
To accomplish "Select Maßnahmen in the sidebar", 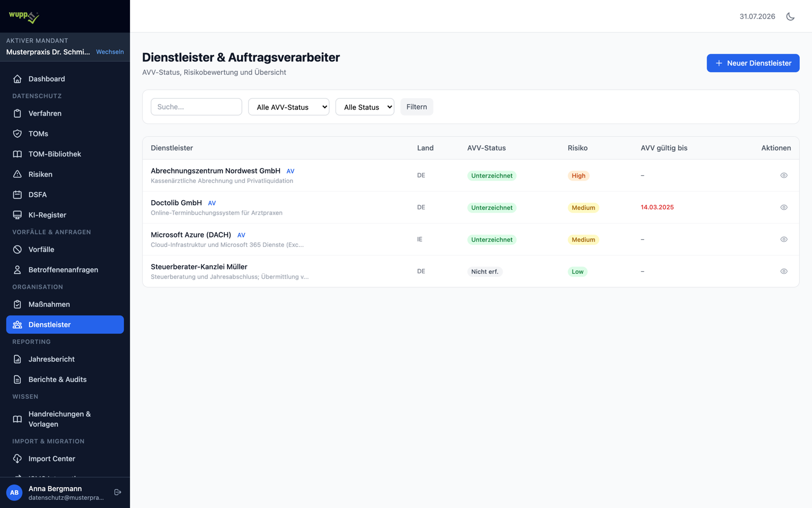I will [x=65, y=304].
